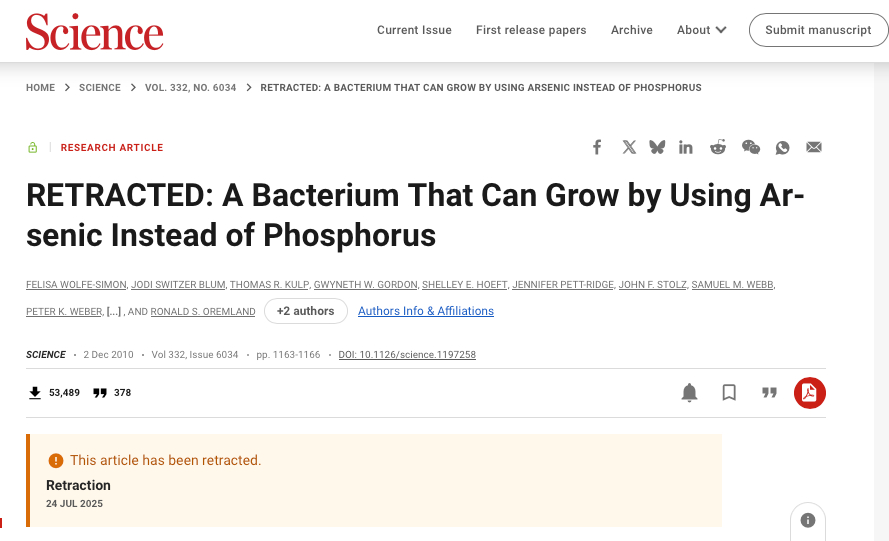This screenshot has height=541, width=889.
Task: Open the Current Issue menu item
Action: [414, 30]
